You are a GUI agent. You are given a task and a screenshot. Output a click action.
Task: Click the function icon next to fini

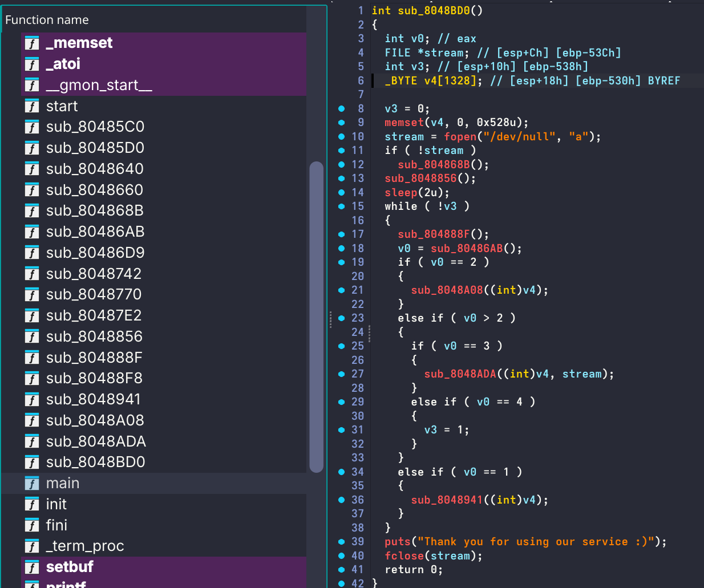(32, 525)
